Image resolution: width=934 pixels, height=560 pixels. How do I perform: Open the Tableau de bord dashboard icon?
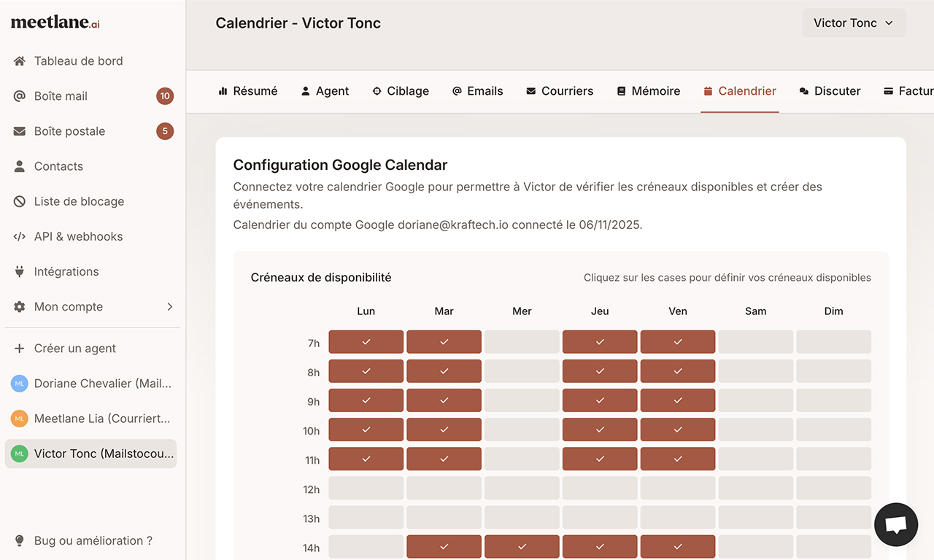[x=19, y=61]
